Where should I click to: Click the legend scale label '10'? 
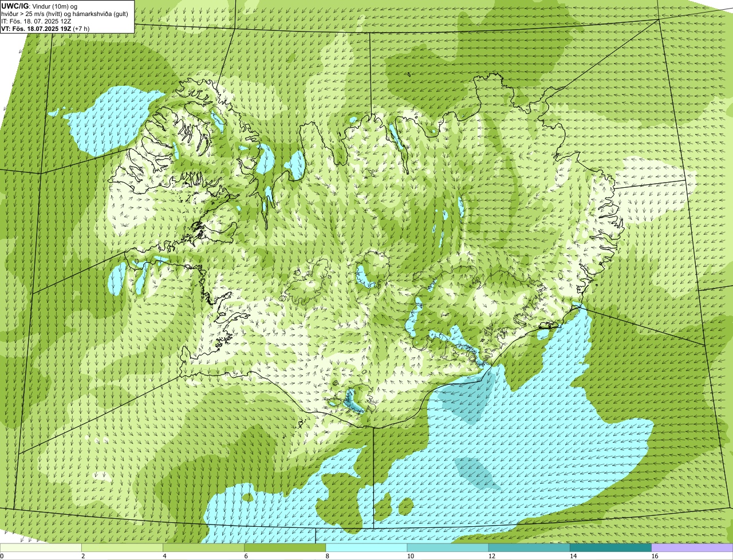[411, 556]
